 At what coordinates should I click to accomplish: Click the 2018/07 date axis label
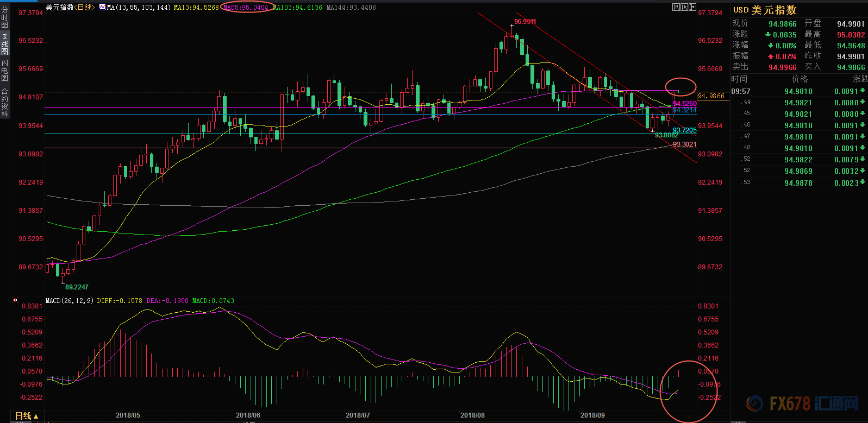point(358,415)
